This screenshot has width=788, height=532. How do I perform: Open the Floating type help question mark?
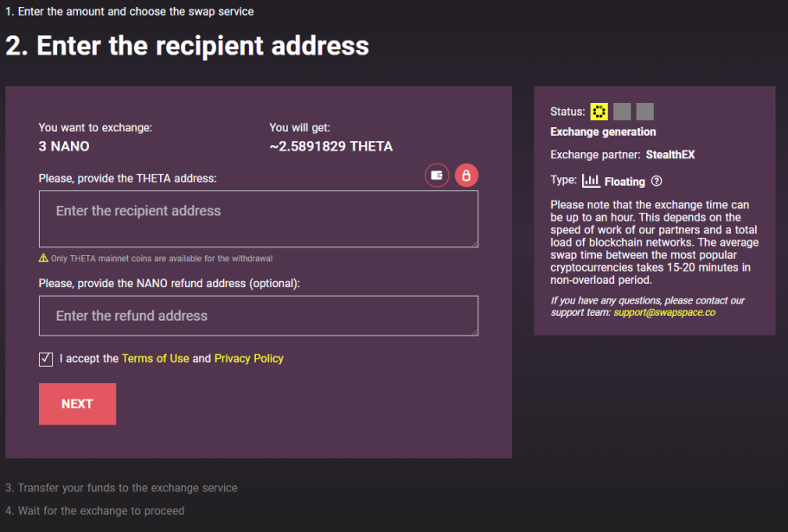(x=657, y=181)
